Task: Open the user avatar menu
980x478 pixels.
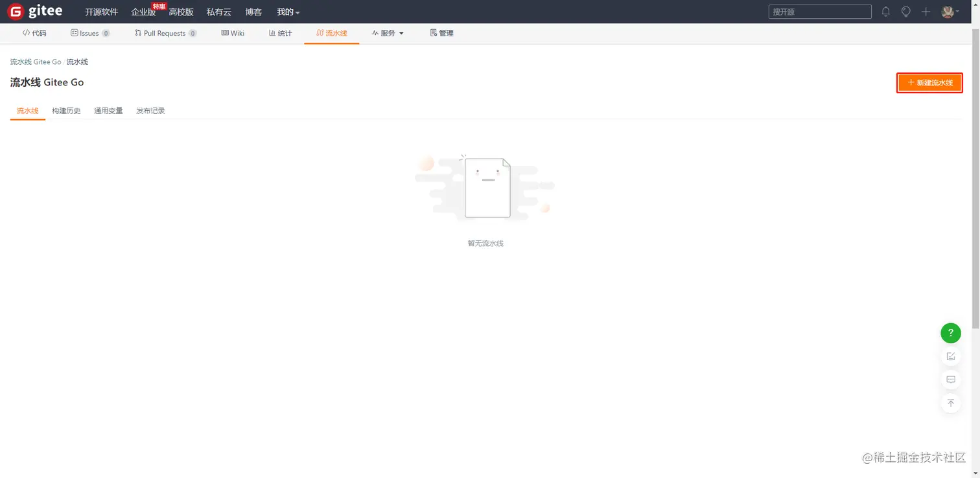Action: (950, 12)
